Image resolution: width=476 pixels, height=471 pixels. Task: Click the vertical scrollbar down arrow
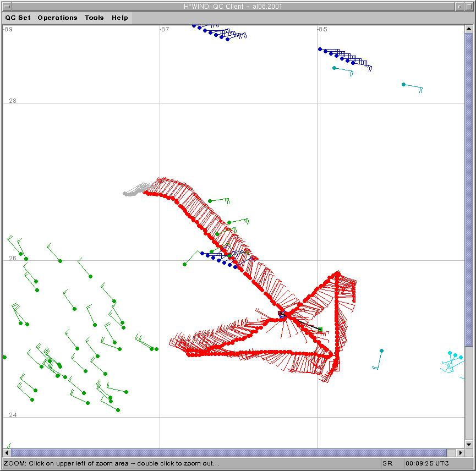468,443
